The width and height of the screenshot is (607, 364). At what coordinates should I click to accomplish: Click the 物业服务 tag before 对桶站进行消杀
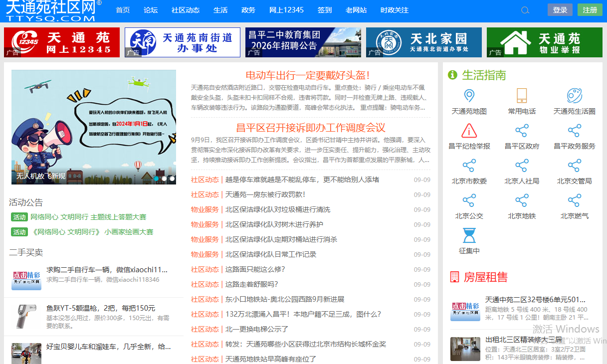coord(205,239)
